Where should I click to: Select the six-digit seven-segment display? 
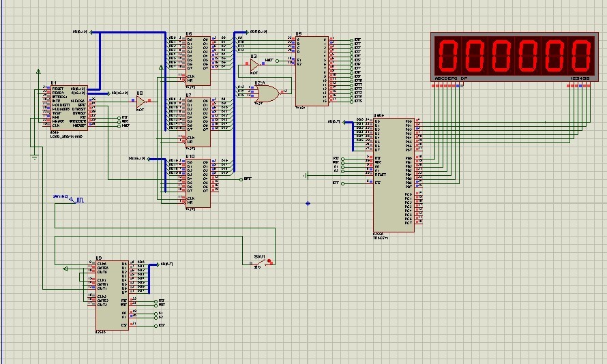click(x=515, y=57)
